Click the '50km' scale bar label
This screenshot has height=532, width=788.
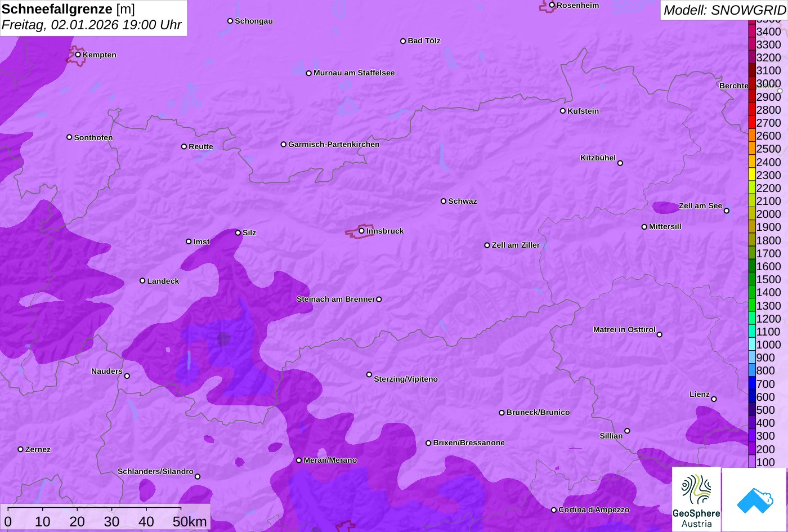pos(190,522)
